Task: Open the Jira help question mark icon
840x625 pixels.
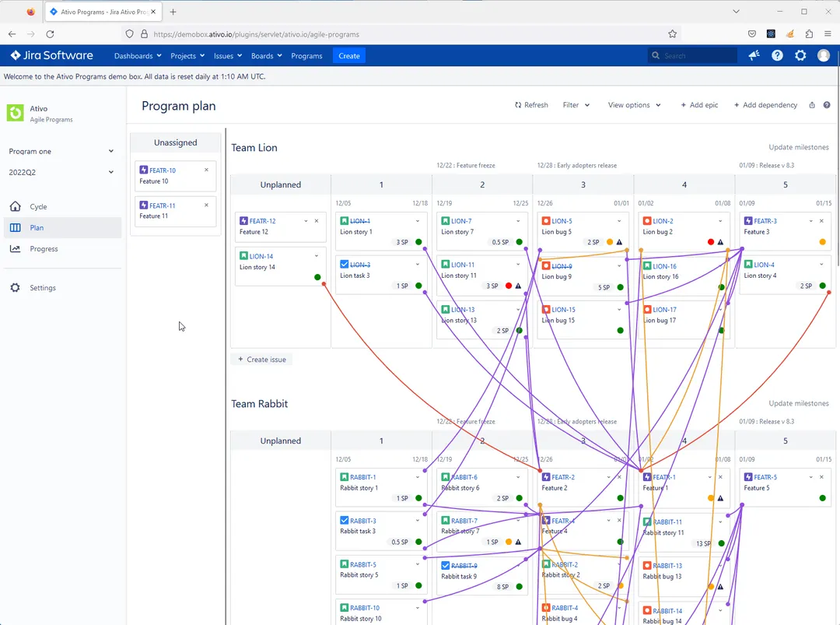Action: pos(777,55)
